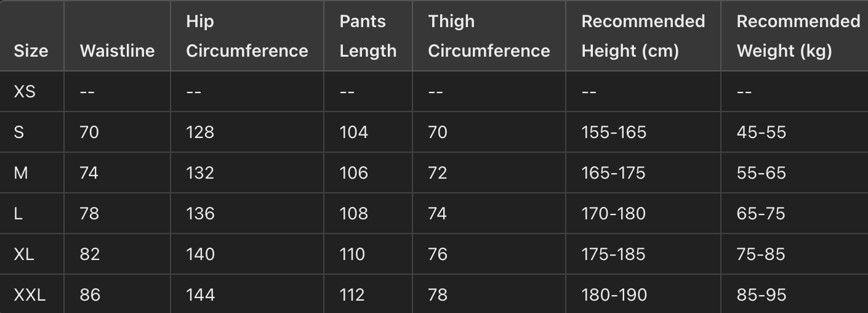Select the Hip Circumference header cell
The width and height of the screenshot is (868, 313).
[247, 36]
